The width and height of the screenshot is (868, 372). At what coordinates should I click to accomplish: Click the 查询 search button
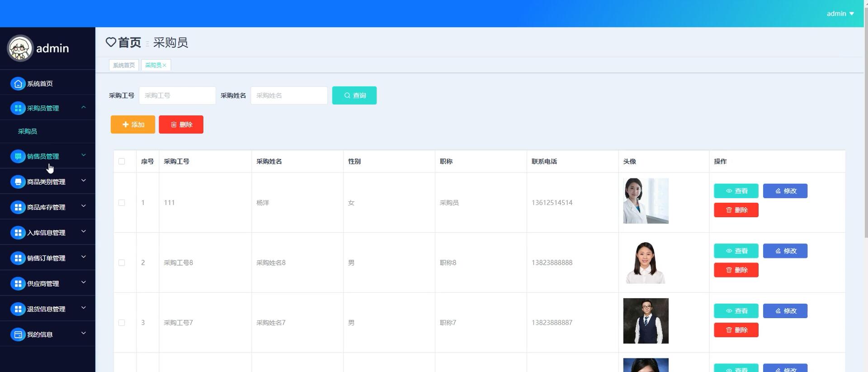tap(354, 95)
